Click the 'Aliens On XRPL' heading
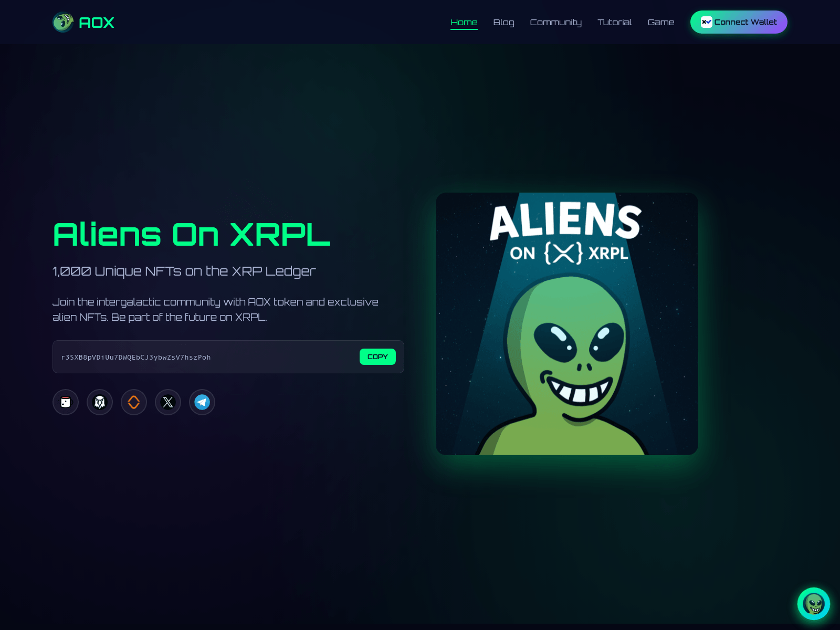Screen dimensions: 840x630 (x=192, y=234)
